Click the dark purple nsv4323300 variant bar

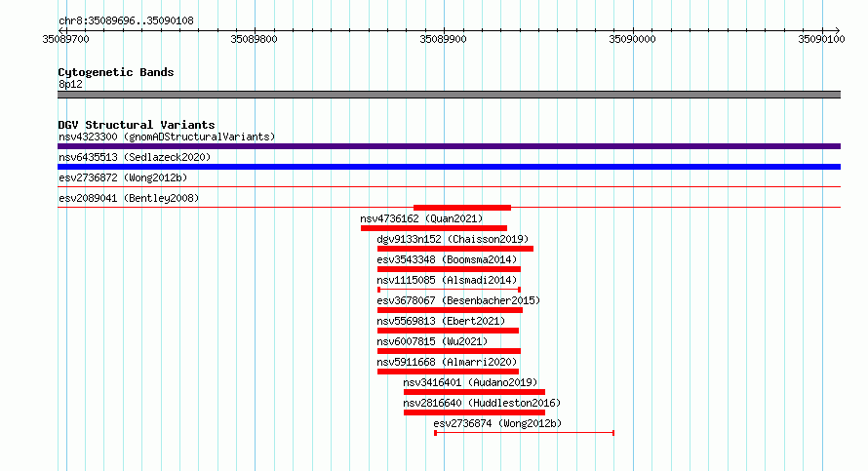[x=449, y=146]
